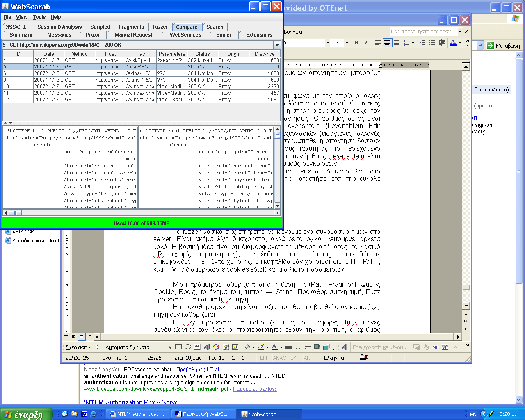Toggle ΑΝΑΘ track changes in status bar

tap(280, 358)
